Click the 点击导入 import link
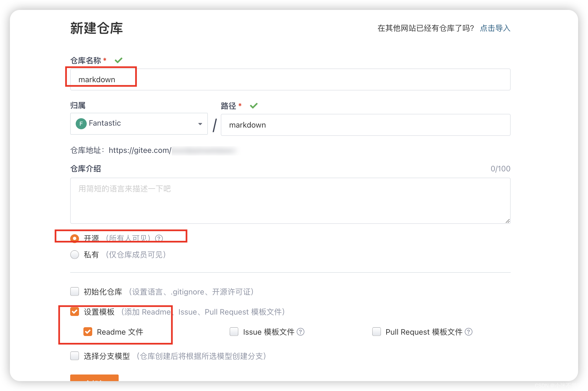This screenshot has width=588, height=391. [x=495, y=28]
